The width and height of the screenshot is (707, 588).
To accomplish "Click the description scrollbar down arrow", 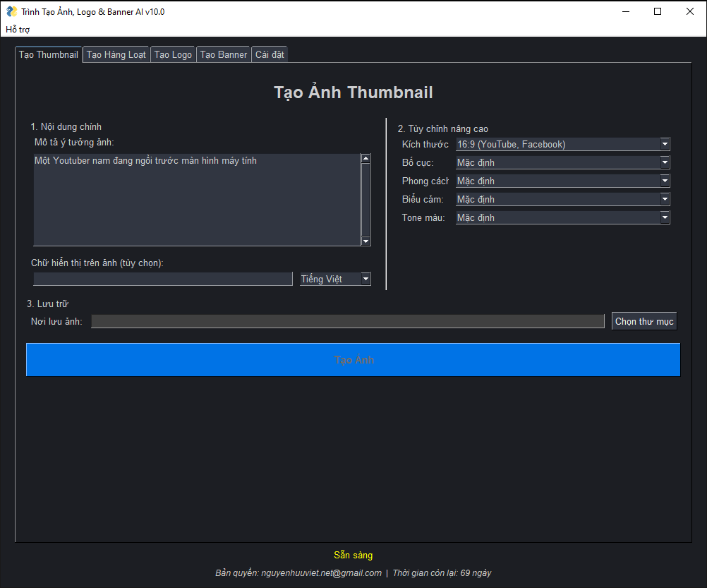I will [365, 241].
